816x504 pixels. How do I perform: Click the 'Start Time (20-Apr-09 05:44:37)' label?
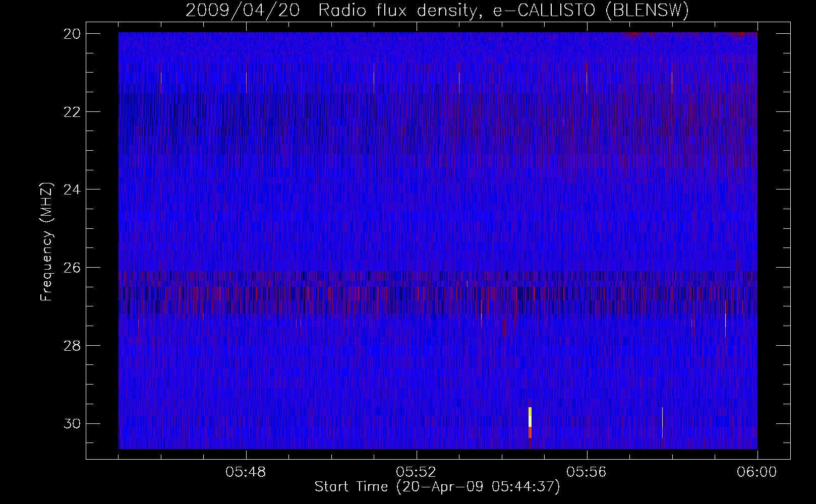click(437, 487)
